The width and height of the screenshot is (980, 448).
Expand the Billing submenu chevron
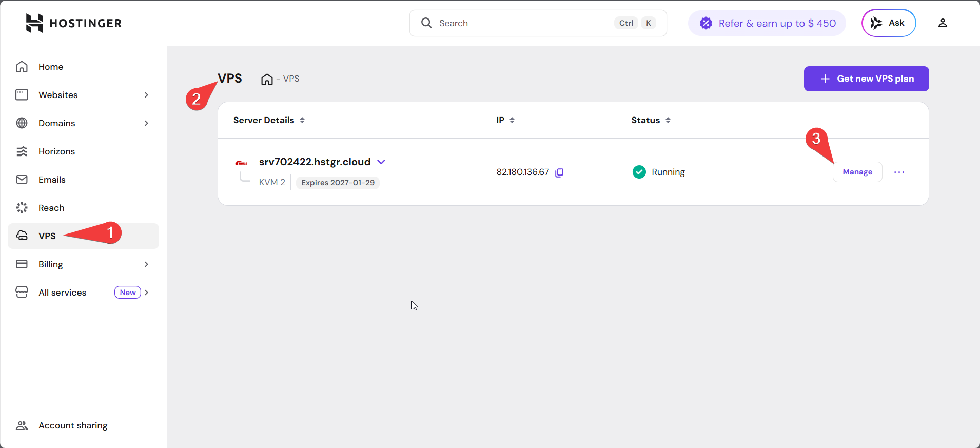click(x=146, y=264)
